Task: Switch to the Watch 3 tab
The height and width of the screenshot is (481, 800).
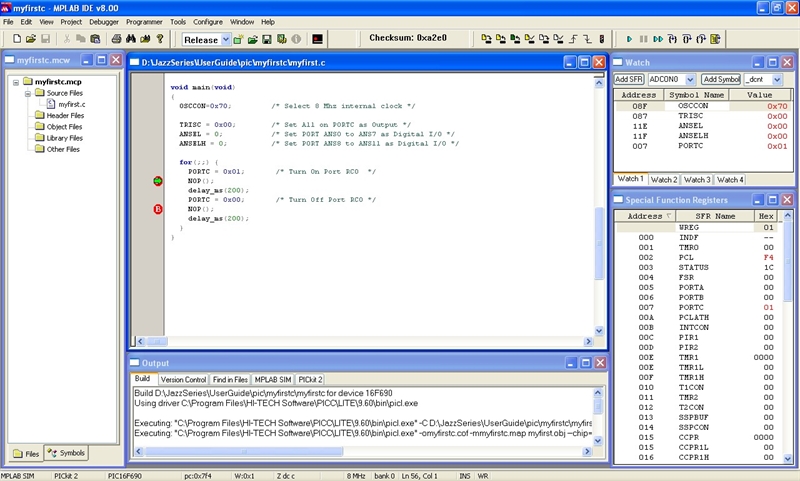Action: 697,180
